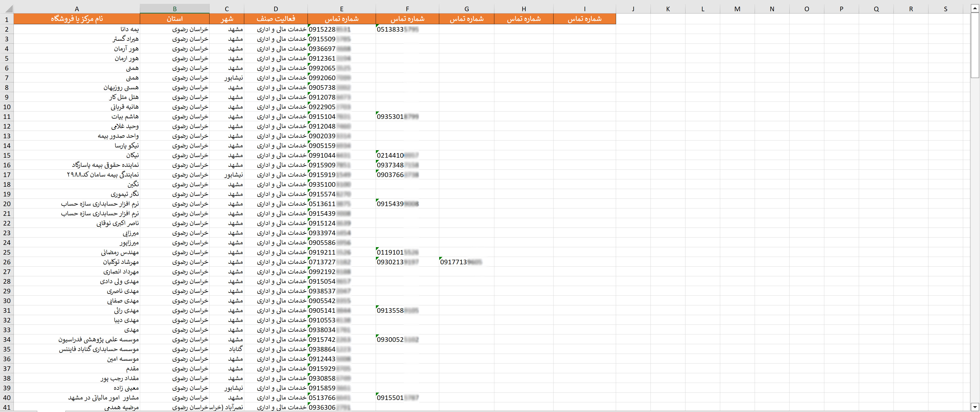Click 'شماره تماس' header in column G

click(467, 19)
